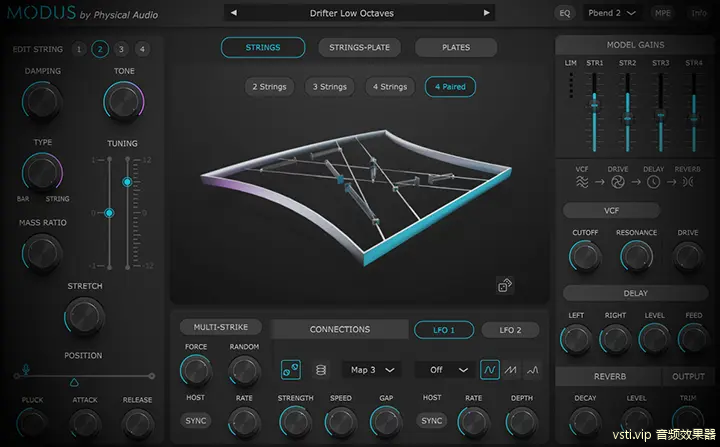This screenshot has width=720, height=447.
Task: Open the Map 3 dropdown
Action: coord(372,370)
